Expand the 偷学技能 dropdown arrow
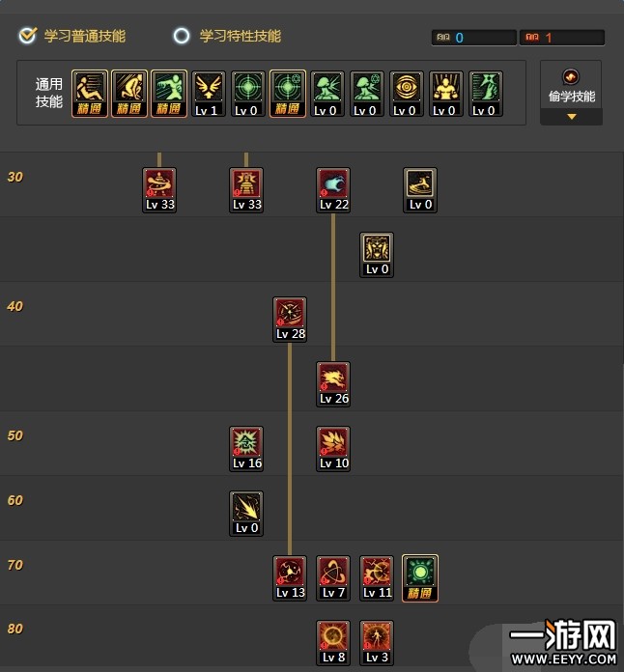Viewport: 624px width, 672px height. coord(571,117)
